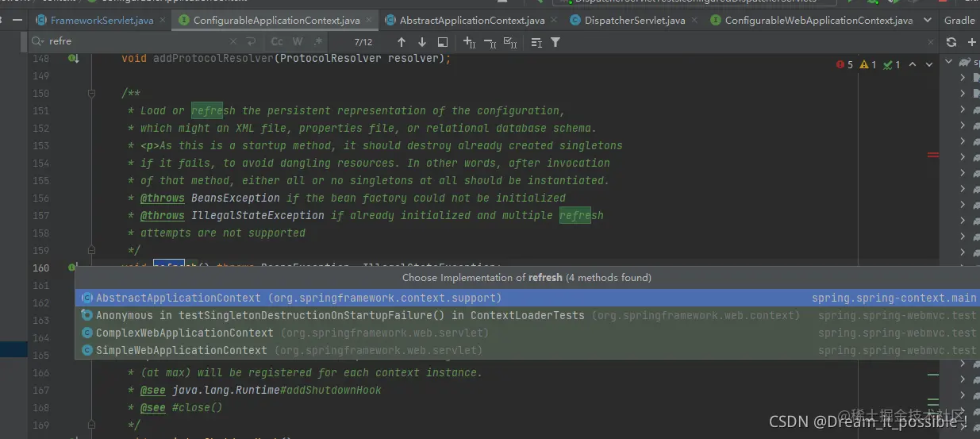The height and width of the screenshot is (439, 980).
Task: Insert new line in search field
Action: 252,41
